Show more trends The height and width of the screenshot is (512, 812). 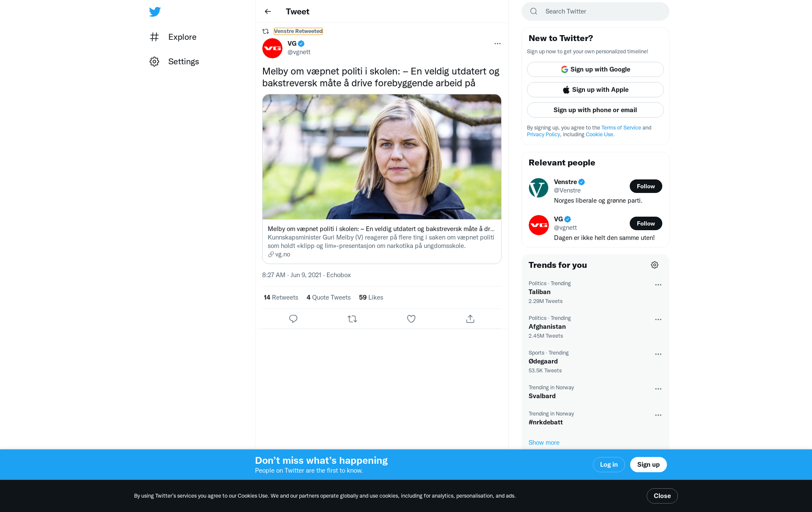[544, 443]
